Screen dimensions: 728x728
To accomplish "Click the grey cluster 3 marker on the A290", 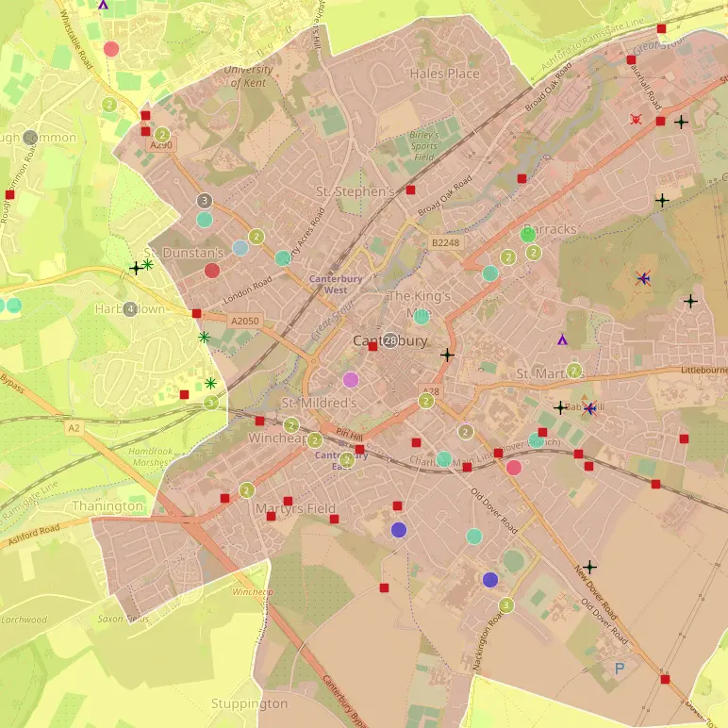I will tap(205, 201).
